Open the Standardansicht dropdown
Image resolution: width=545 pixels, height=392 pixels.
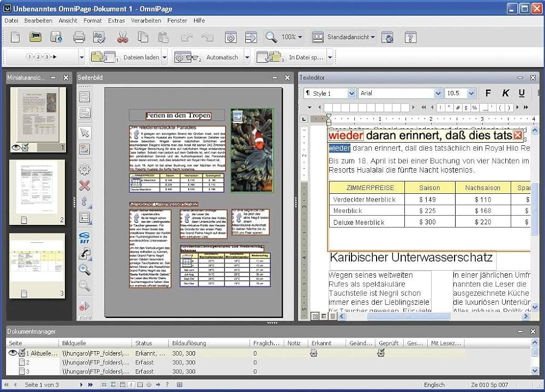pyautogui.click(x=373, y=37)
